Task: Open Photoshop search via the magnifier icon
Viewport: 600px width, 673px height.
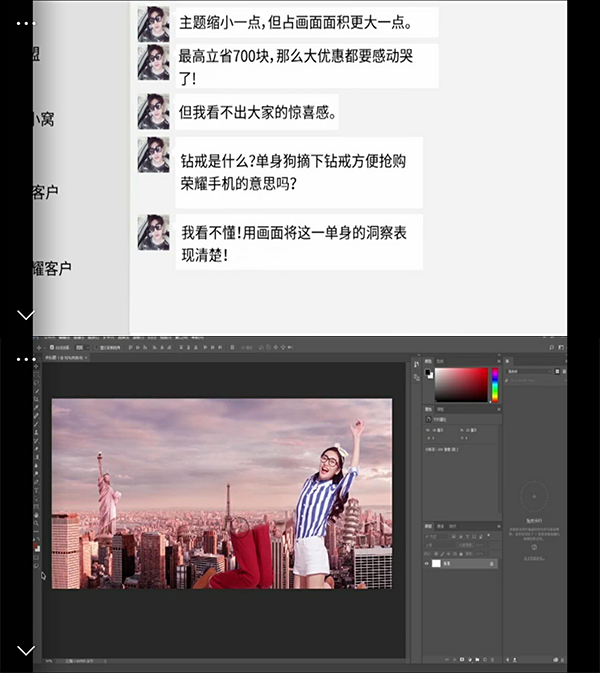Action: (552, 347)
